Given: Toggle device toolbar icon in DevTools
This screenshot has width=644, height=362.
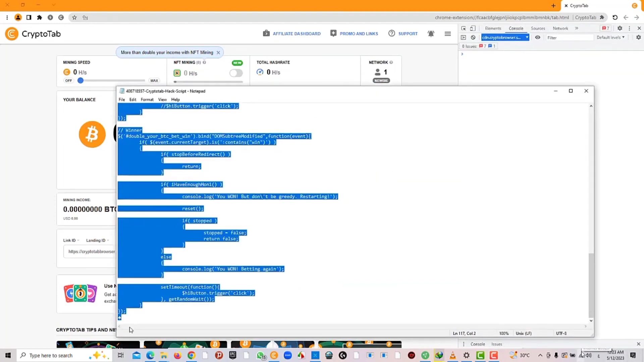Looking at the screenshot, I should [x=473, y=28].
